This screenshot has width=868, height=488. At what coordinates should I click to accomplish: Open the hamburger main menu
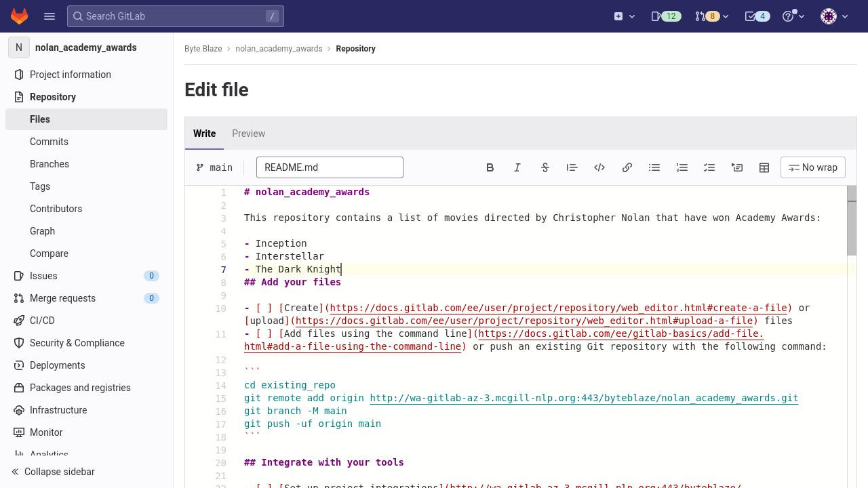[50, 16]
